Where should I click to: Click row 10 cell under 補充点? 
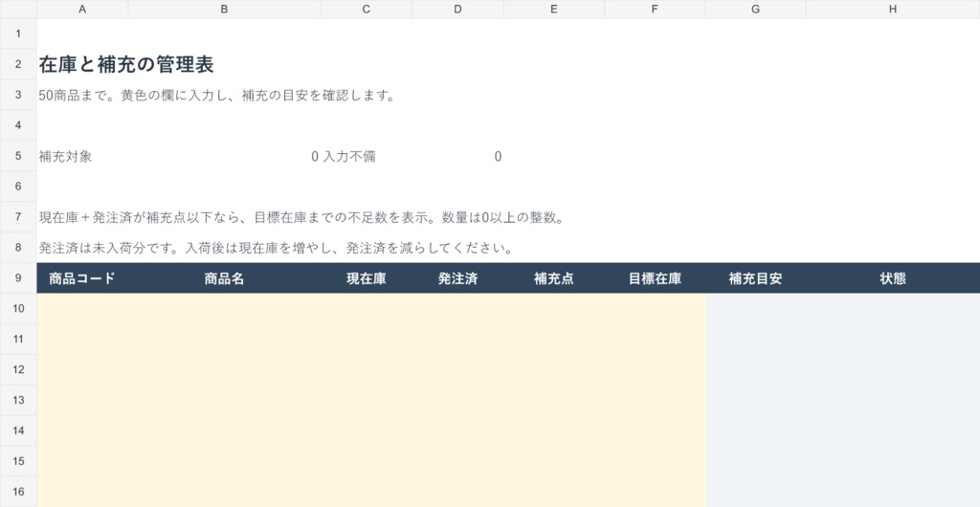coord(554,308)
